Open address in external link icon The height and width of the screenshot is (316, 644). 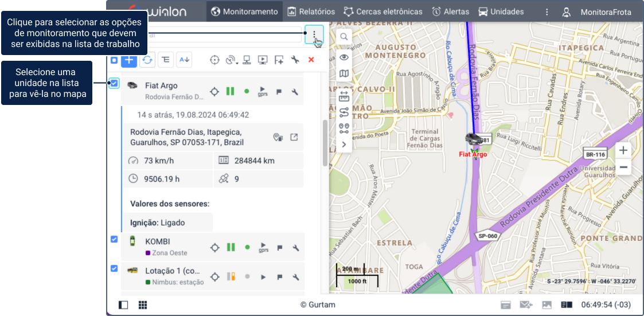point(294,137)
